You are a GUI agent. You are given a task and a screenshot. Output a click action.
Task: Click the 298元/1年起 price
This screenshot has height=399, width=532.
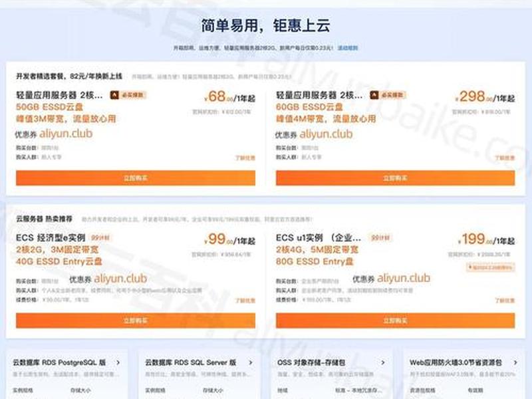point(485,96)
